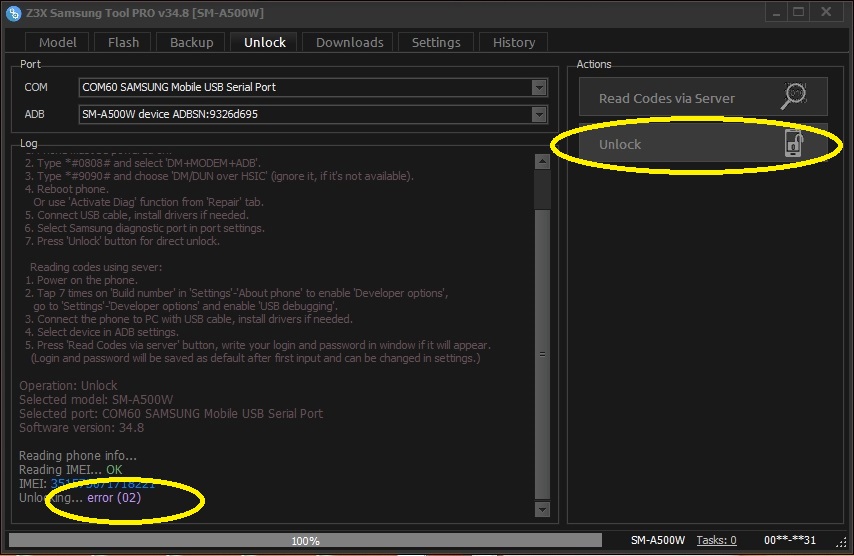Maximize the Z3X Samsung Tool window

[798, 13]
